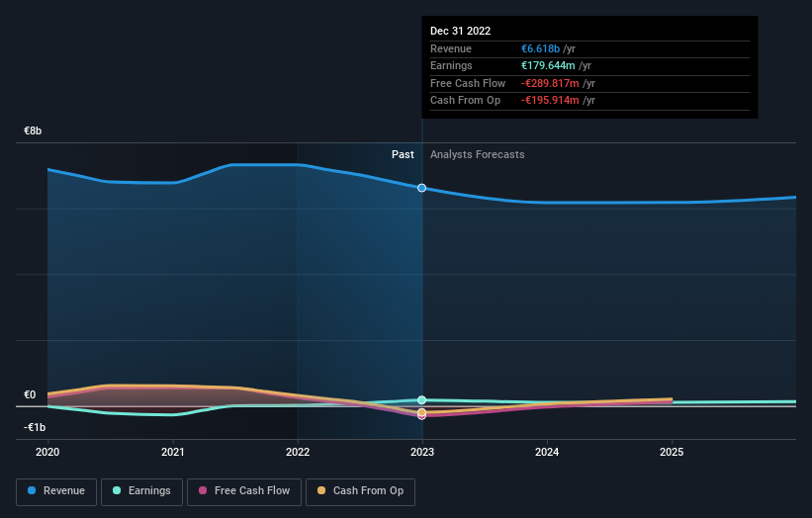Toggle the Free Cash Flow legend button
This screenshot has height=518, width=812.
point(244,491)
